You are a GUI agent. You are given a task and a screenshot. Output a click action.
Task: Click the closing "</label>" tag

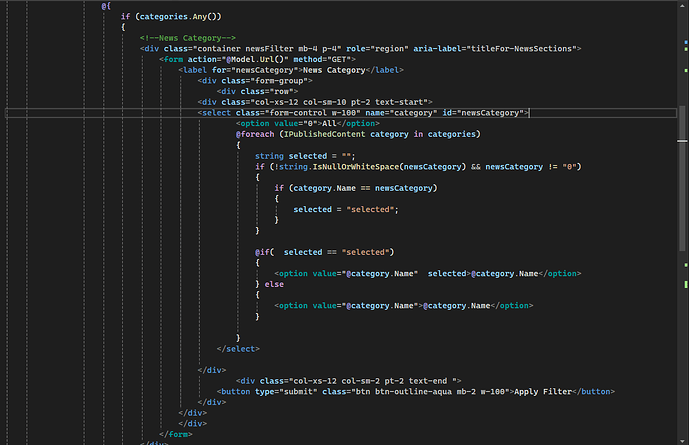point(384,70)
